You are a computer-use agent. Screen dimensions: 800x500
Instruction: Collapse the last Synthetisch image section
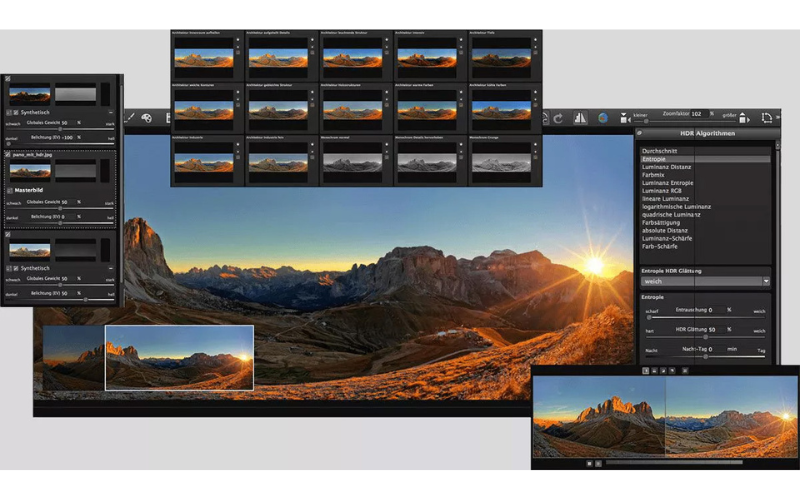click(x=111, y=268)
